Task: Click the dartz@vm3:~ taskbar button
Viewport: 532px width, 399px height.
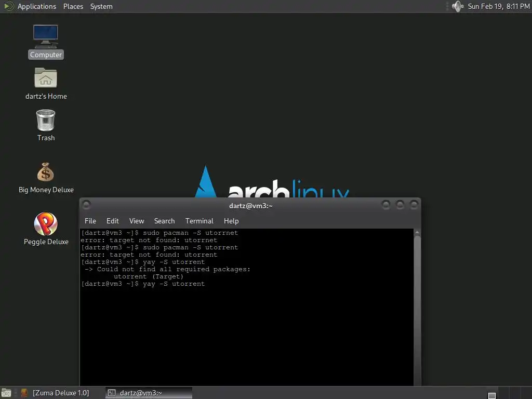Action: pos(149,393)
